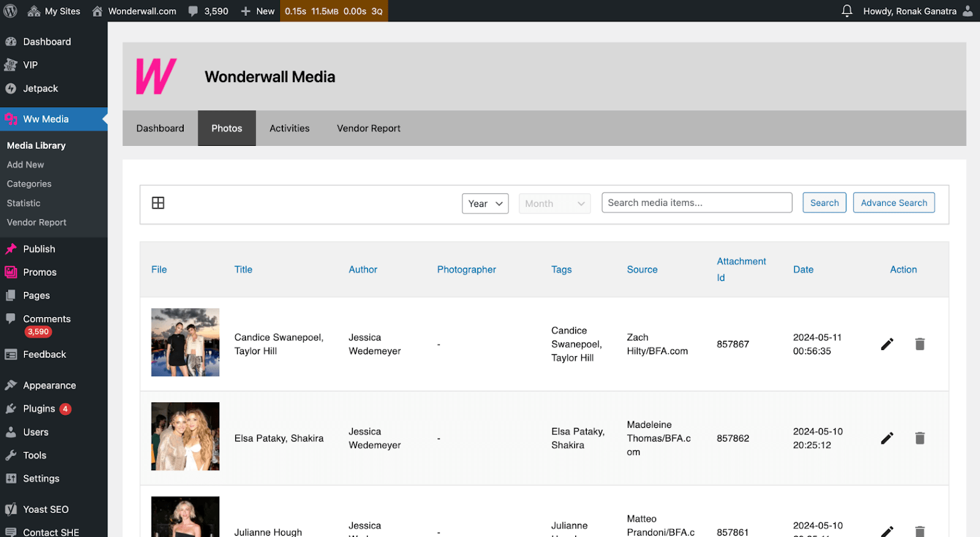Switch to the Activities tab

289,128
